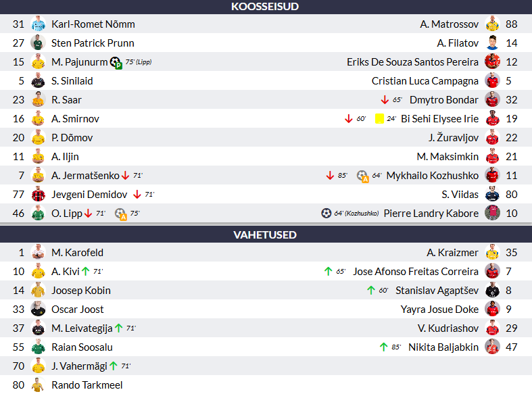Click A. Matrossov's avatar thumbnail
The width and height of the screenshot is (532, 394).
pos(492,24)
